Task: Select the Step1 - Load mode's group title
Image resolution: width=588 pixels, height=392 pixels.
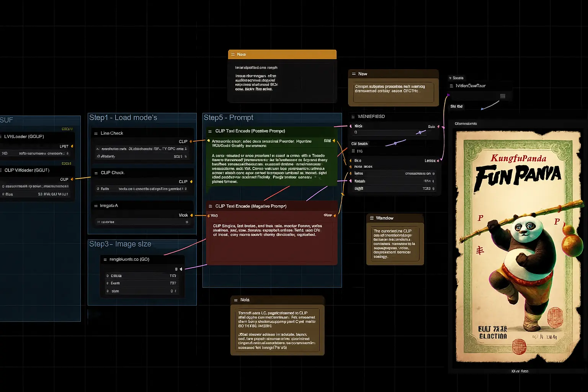Action: coord(123,118)
